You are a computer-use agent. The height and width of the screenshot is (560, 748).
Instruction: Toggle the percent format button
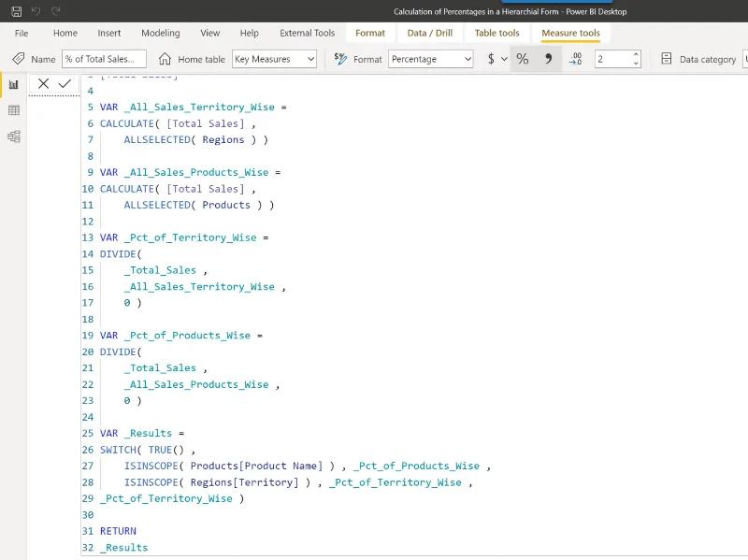point(523,59)
